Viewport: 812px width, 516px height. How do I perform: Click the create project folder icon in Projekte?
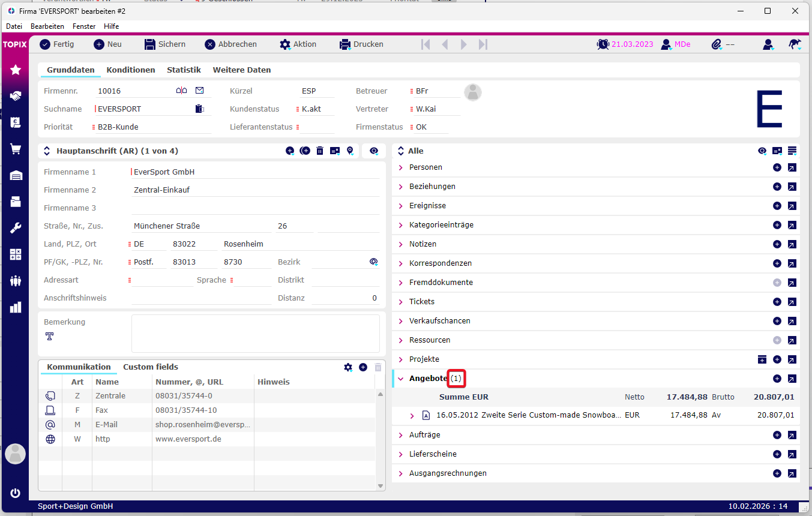click(x=762, y=359)
